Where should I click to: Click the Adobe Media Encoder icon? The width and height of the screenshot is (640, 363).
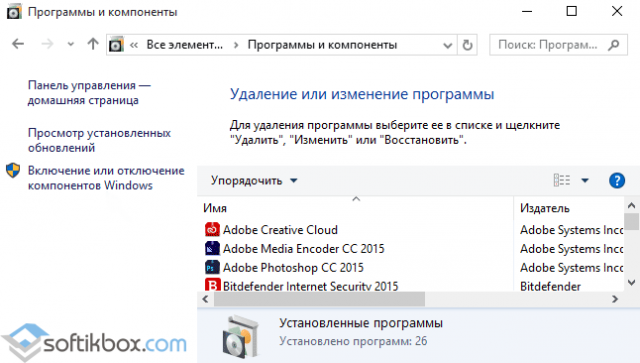pos(212,248)
